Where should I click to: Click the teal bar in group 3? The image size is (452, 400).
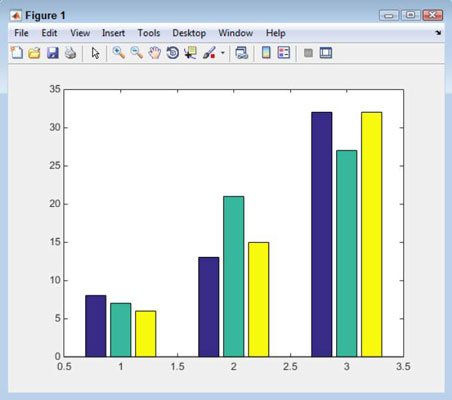tap(347, 253)
